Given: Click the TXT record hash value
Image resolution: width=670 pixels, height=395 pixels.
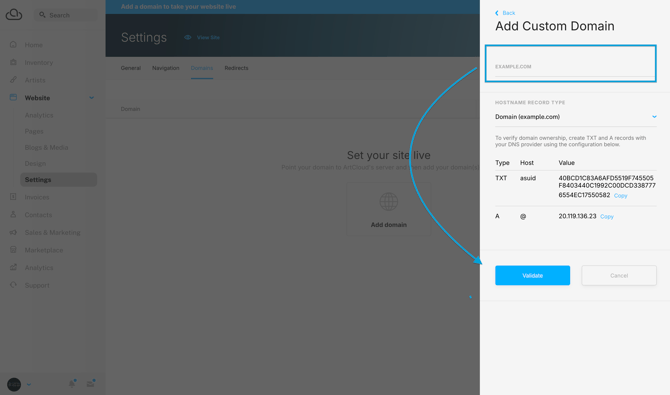Looking at the screenshot, I should coord(607,186).
